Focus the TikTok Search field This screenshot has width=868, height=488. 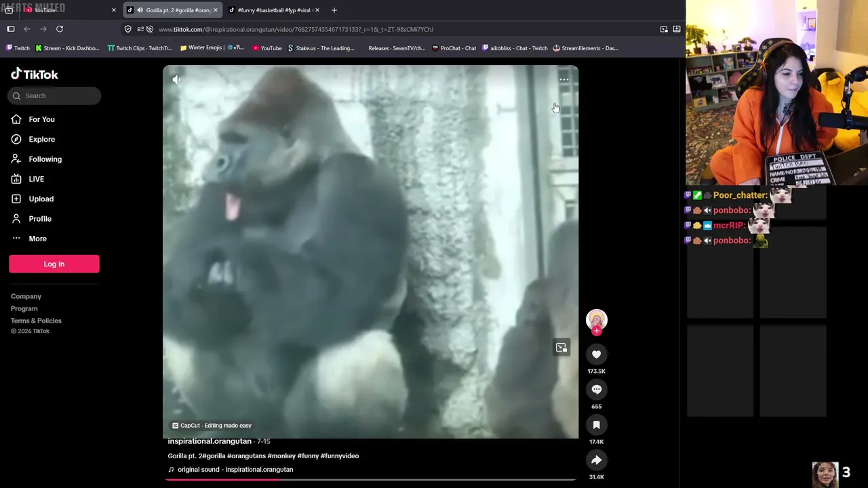[x=54, y=96]
